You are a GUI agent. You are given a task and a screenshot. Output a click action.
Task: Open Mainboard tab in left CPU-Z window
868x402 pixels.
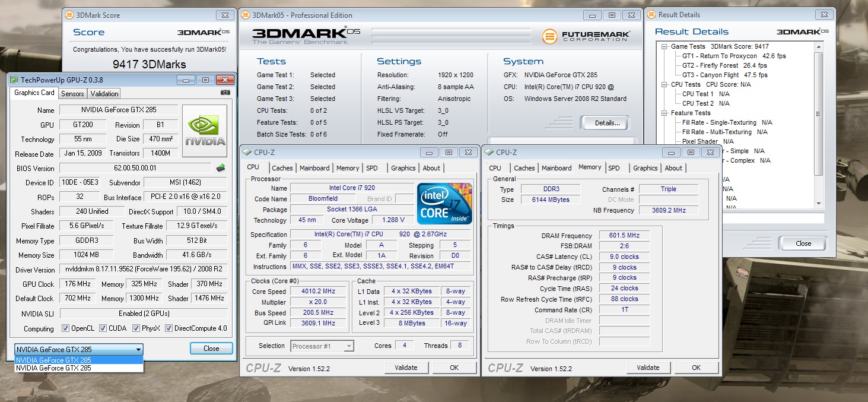click(314, 168)
